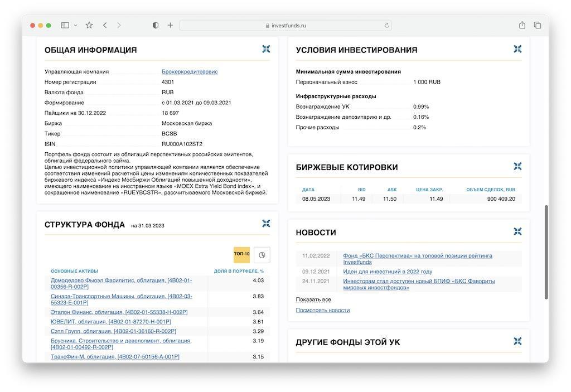Screen dimensions: 571x392
Task: Click the Share icon in Safari
Action: pos(522,25)
